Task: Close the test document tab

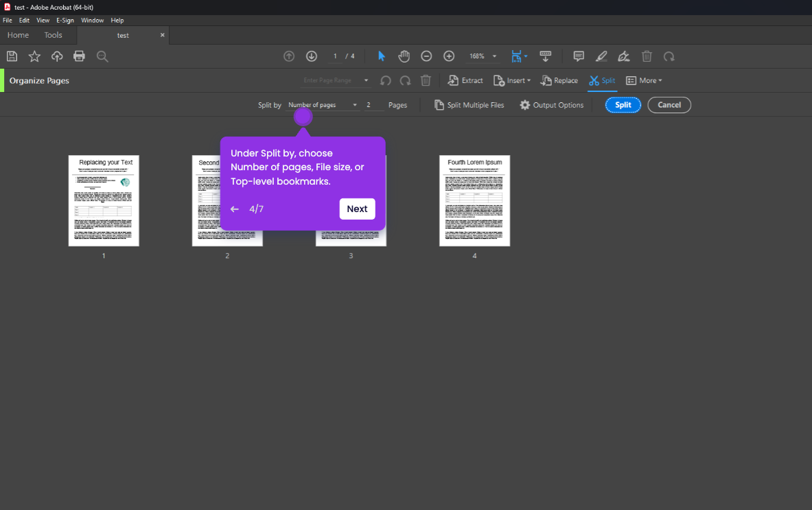Action: pos(162,35)
